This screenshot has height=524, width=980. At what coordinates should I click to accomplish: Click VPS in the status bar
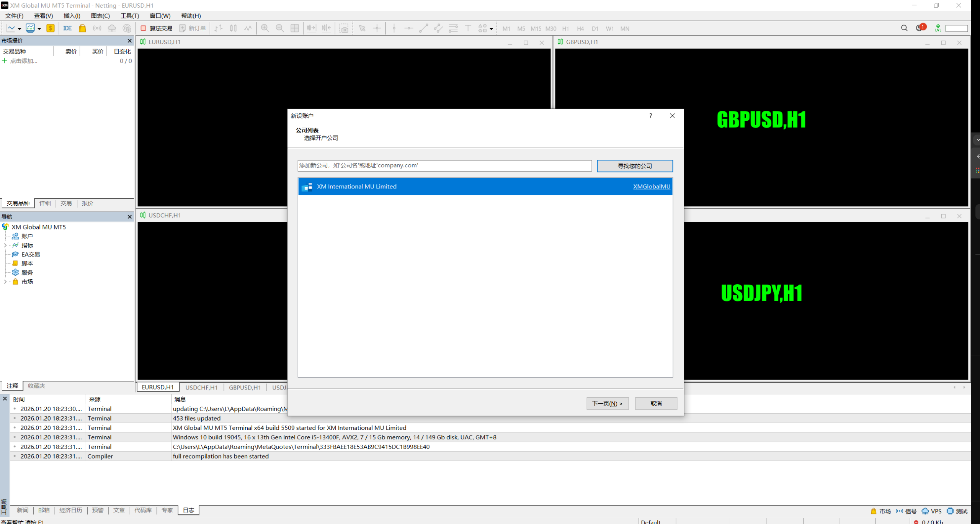(x=932, y=511)
